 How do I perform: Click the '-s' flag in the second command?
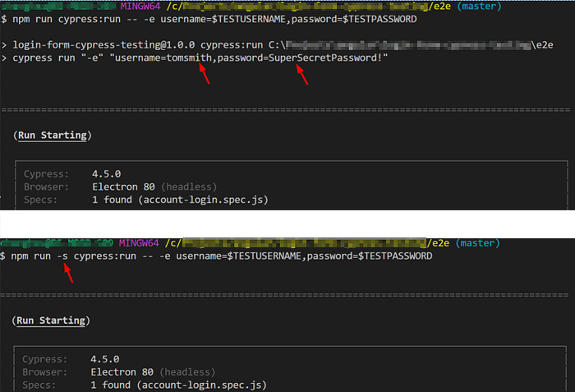pyautogui.click(x=62, y=256)
